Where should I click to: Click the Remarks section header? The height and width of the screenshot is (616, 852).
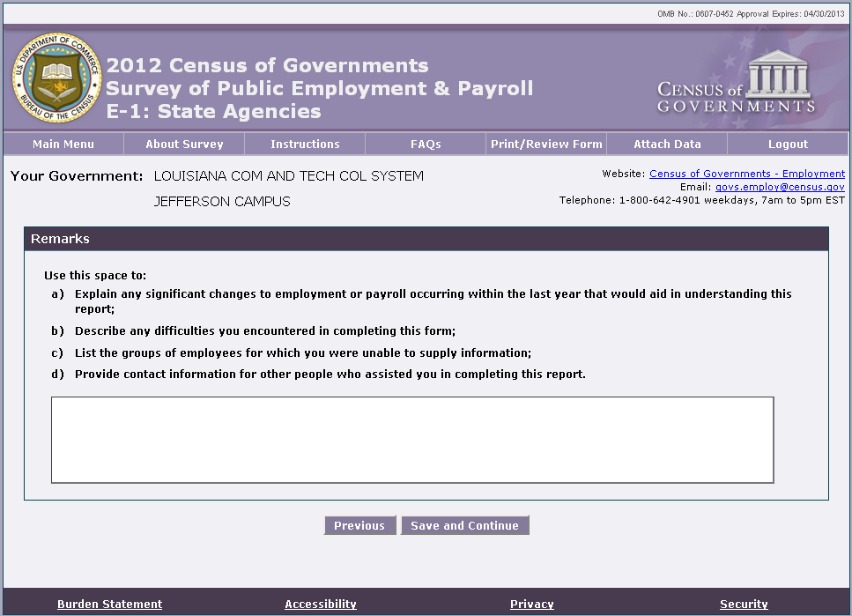click(426, 239)
